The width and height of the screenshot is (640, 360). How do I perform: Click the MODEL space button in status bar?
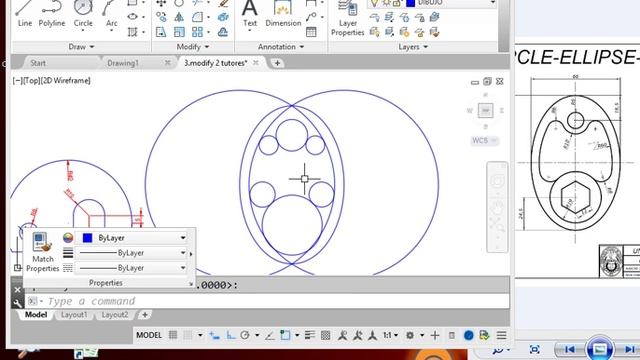coord(149,336)
